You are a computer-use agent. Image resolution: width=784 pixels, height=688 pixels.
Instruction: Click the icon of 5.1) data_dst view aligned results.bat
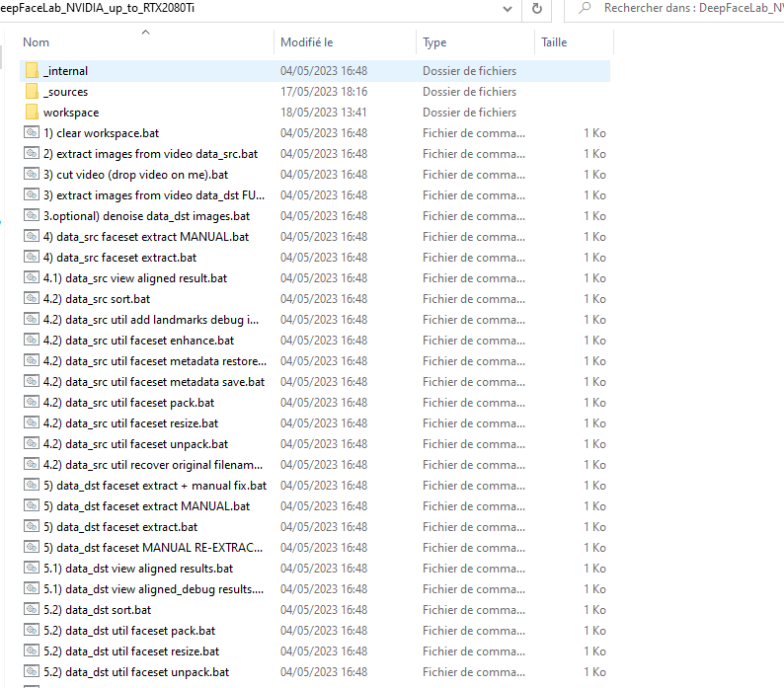coord(32,568)
